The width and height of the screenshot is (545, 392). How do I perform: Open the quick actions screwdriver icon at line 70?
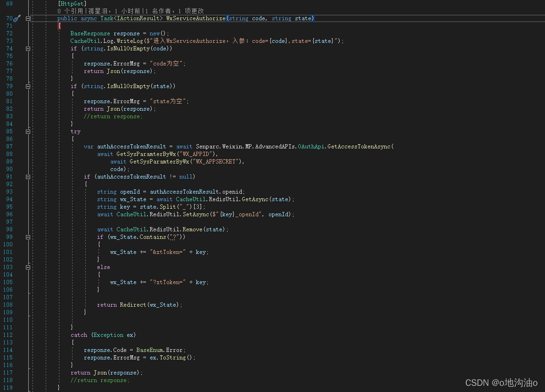click(x=17, y=18)
